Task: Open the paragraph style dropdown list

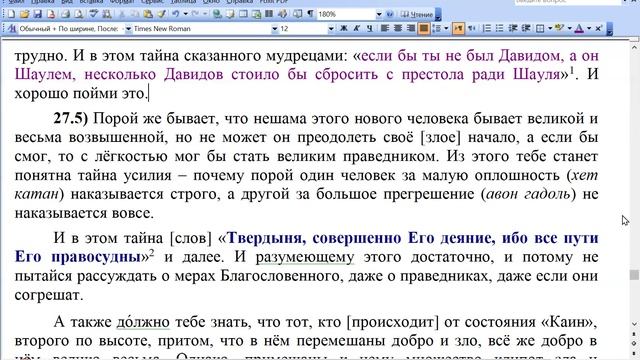Action: coord(128,29)
